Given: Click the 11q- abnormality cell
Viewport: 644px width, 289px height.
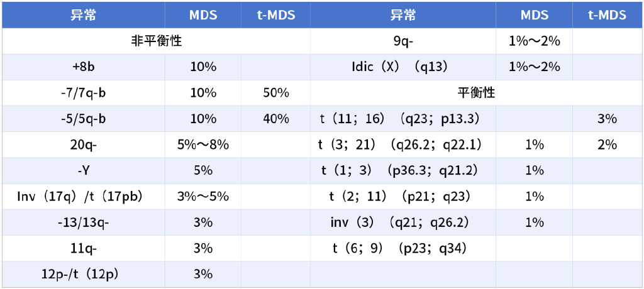Looking at the screenshot, I should coord(84,248).
